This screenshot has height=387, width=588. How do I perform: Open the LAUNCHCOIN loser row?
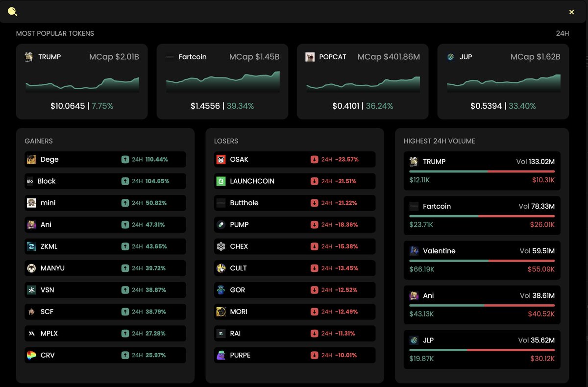295,181
